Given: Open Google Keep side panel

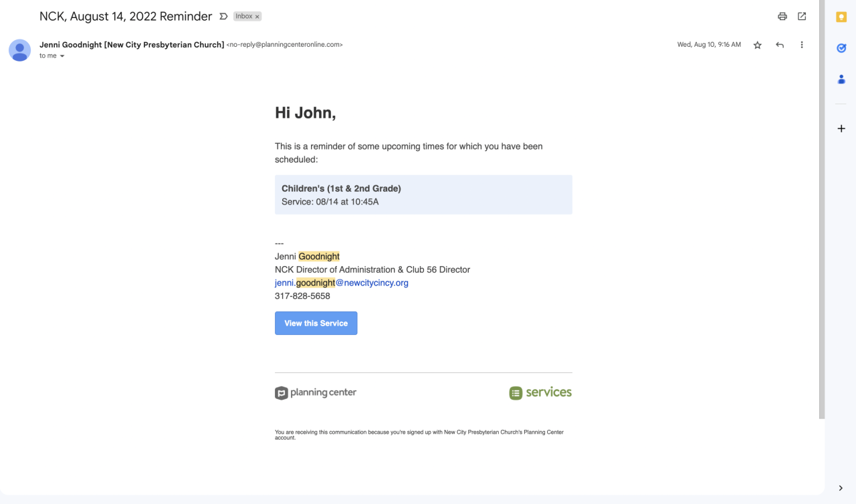Looking at the screenshot, I should point(841,17).
